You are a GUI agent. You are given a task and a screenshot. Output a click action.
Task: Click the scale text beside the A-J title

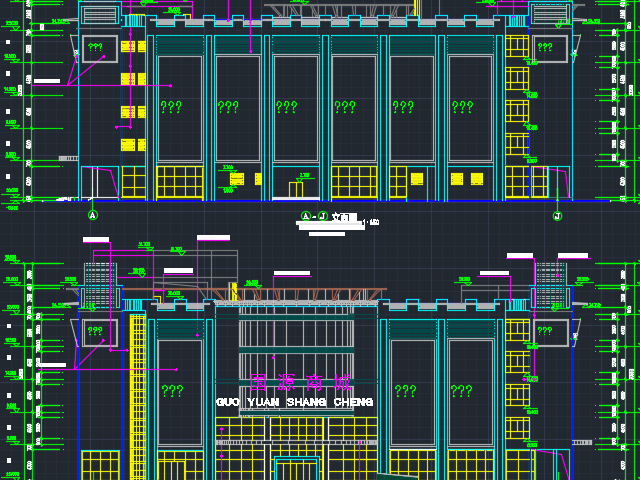point(374,222)
